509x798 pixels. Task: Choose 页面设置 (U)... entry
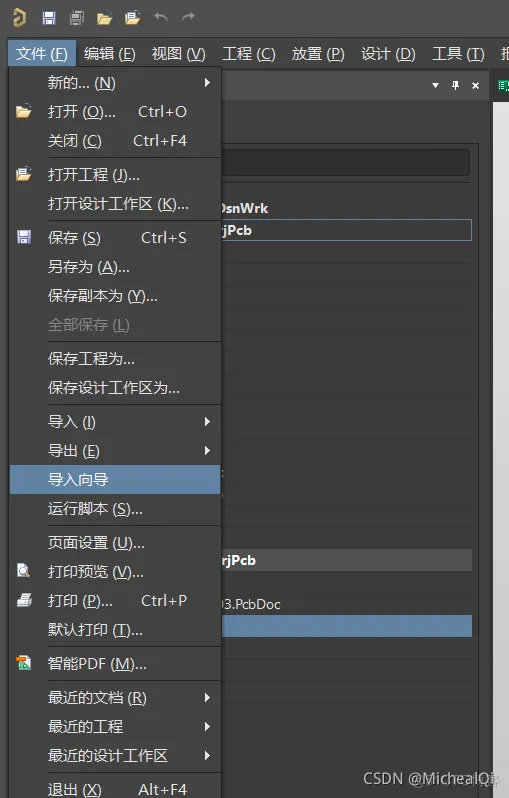tap(115, 543)
